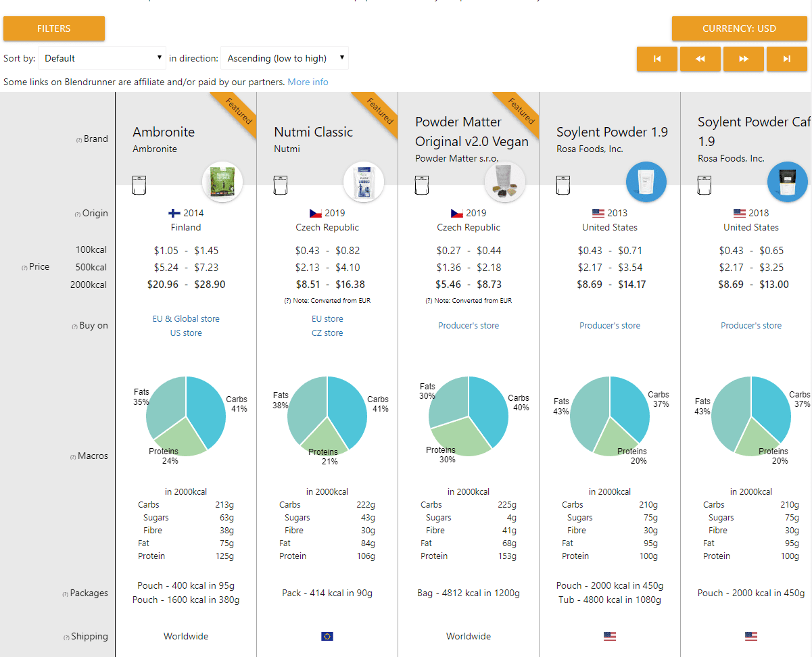Click the US flag in Soylent Powder 1.9 shipping

610,636
